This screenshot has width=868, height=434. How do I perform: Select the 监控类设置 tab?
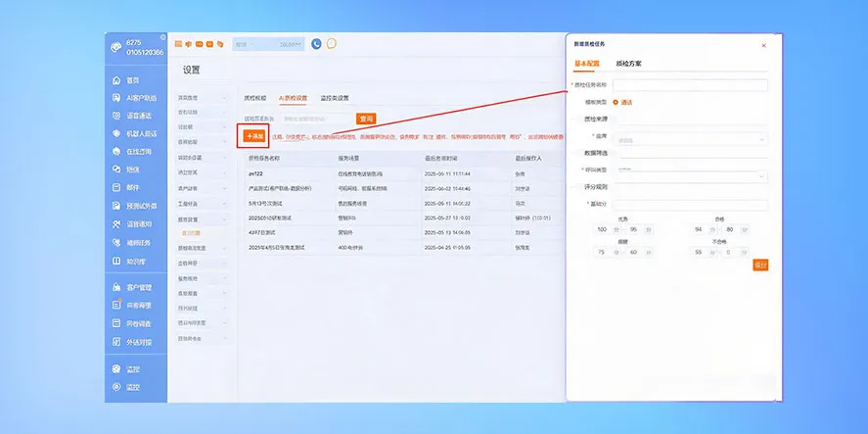click(x=335, y=98)
